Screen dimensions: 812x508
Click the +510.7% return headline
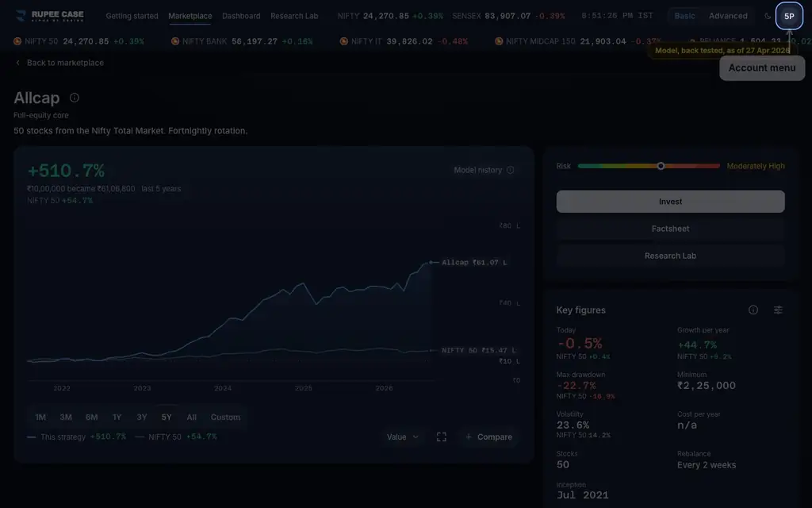[x=66, y=171]
